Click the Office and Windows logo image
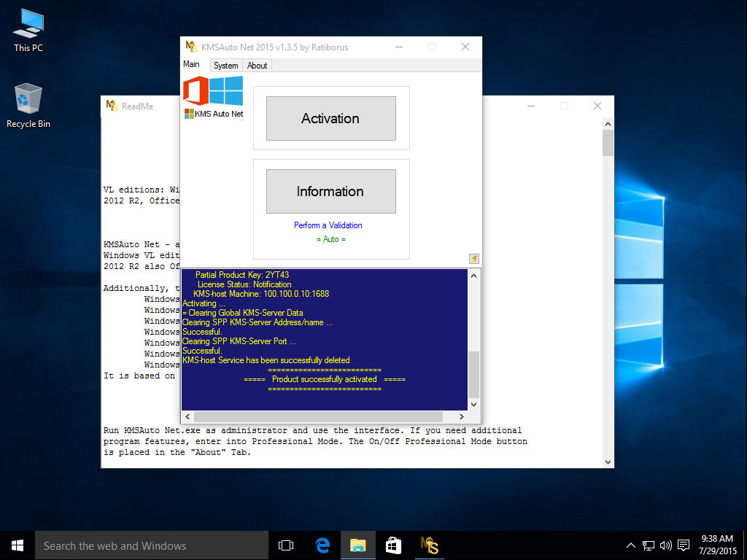Viewport: 747px width, 560px height. [x=213, y=90]
